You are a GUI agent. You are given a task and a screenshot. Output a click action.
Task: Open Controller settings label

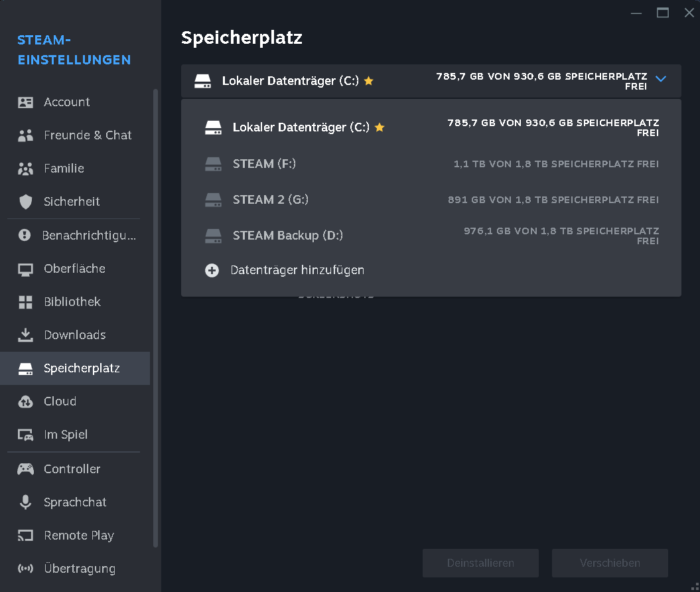coord(72,469)
